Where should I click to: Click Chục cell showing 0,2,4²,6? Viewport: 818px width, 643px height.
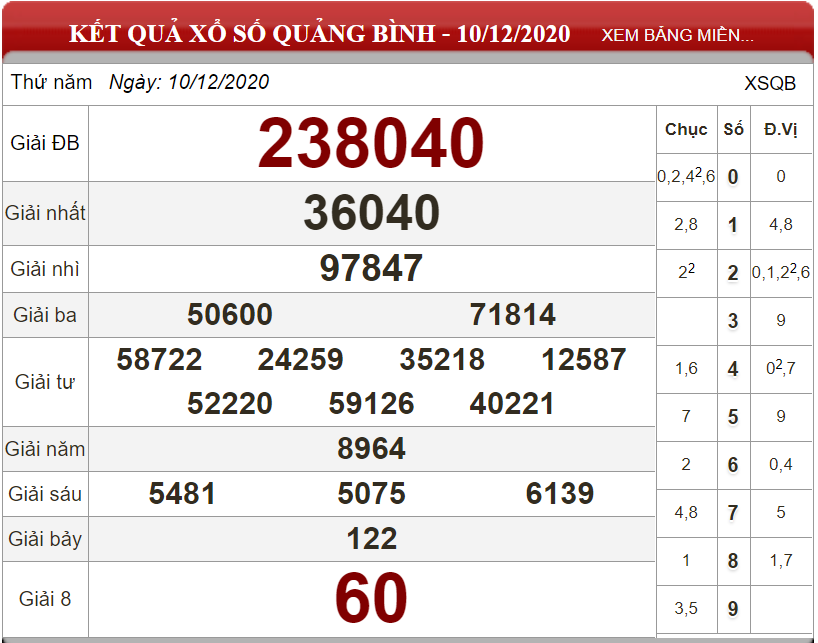click(686, 176)
